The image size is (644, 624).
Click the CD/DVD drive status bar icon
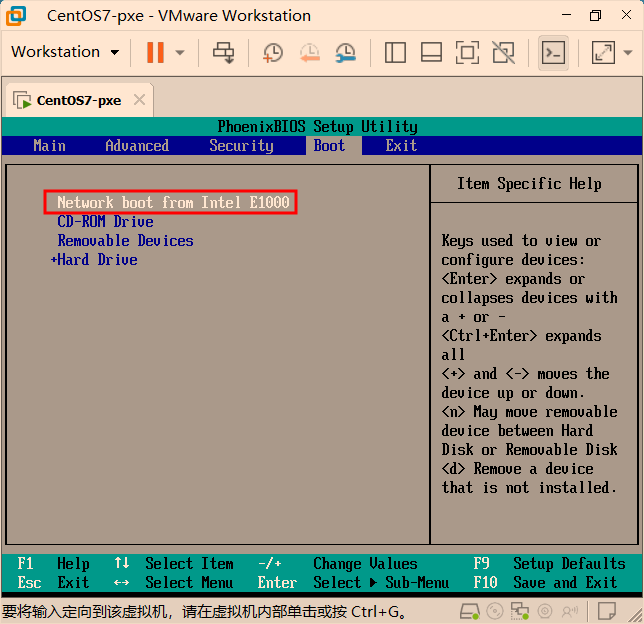494,612
